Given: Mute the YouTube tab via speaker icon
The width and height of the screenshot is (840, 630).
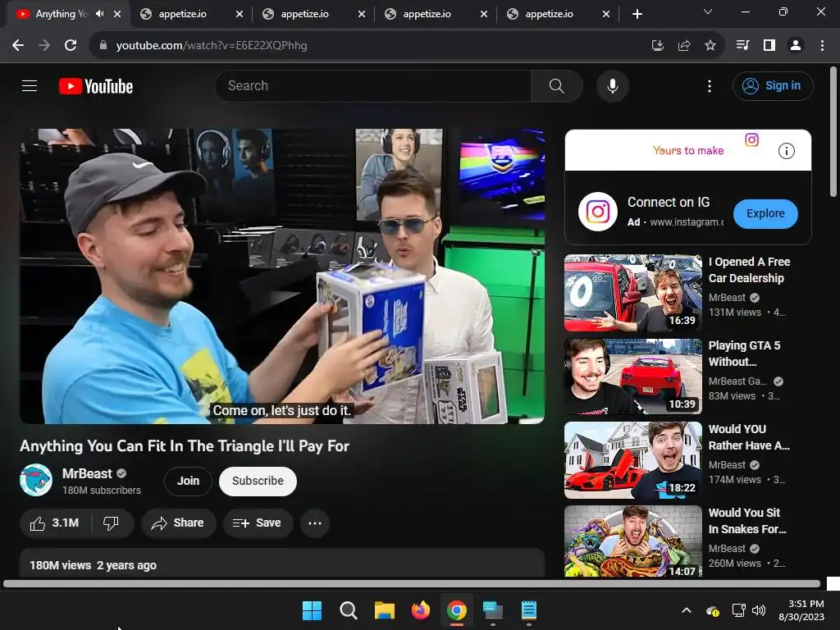Looking at the screenshot, I should pos(99,14).
